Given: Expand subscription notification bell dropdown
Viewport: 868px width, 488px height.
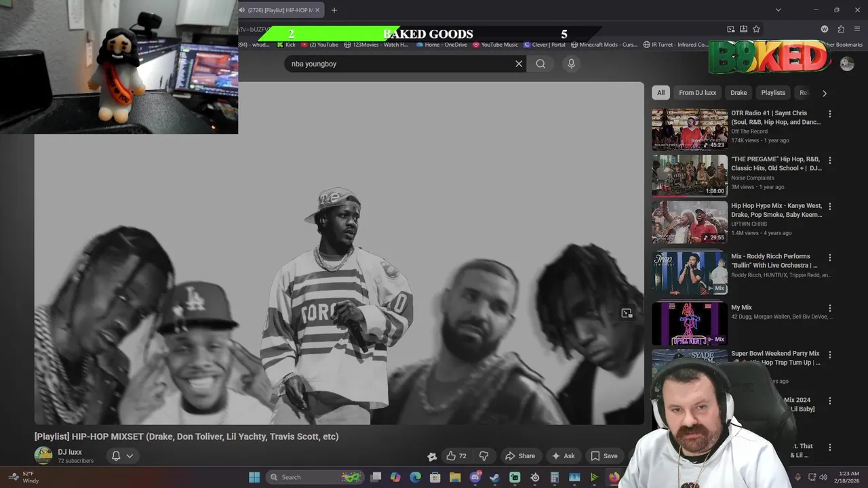Looking at the screenshot, I should 122,456.
